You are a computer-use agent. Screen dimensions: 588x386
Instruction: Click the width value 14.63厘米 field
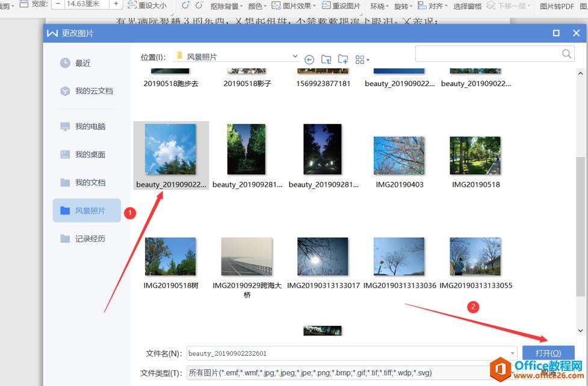87,4
